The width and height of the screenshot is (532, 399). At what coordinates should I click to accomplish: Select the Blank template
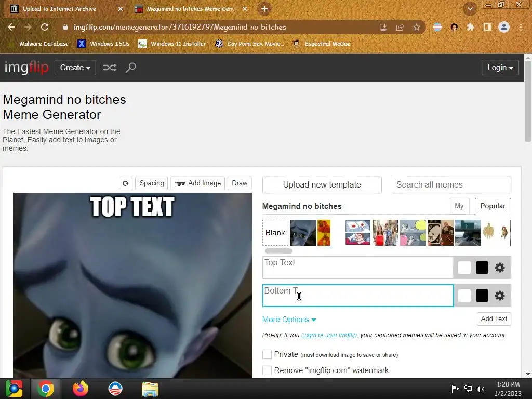tap(275, 233)
